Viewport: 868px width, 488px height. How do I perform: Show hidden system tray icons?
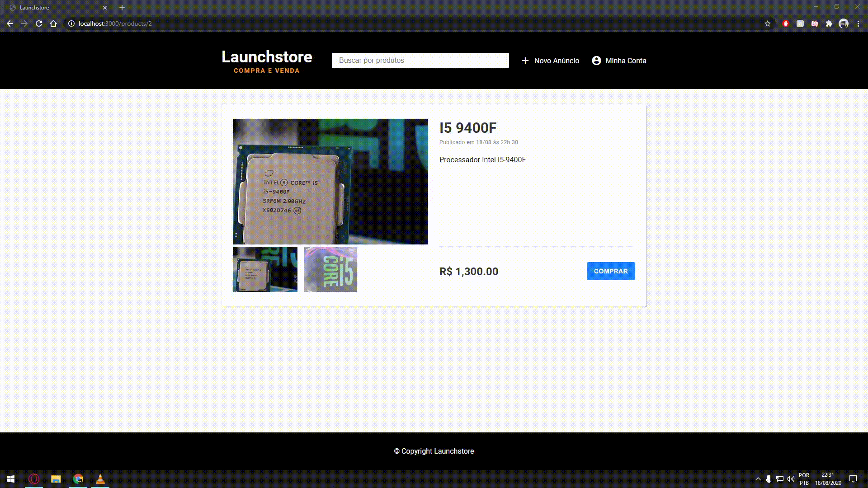pyautogui.click(x=758, y=479)
